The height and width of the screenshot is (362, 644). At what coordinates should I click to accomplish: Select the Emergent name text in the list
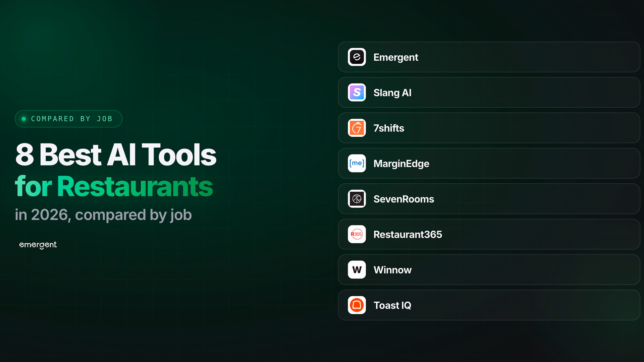point(396,57)
